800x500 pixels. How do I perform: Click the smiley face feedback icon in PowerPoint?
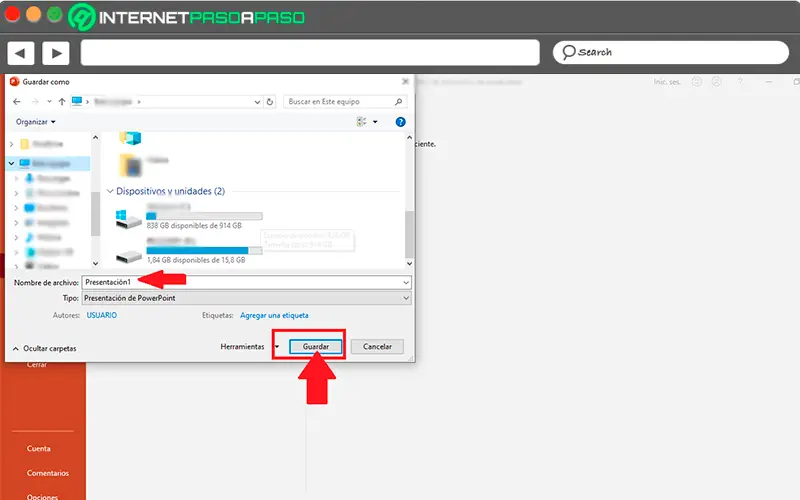coord(696,82)
